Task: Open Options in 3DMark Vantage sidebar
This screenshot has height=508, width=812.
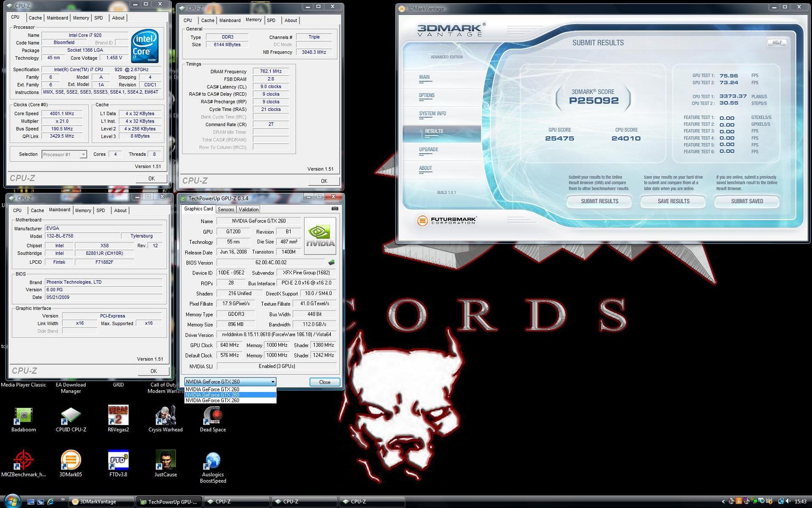Action: pos(426,95)
